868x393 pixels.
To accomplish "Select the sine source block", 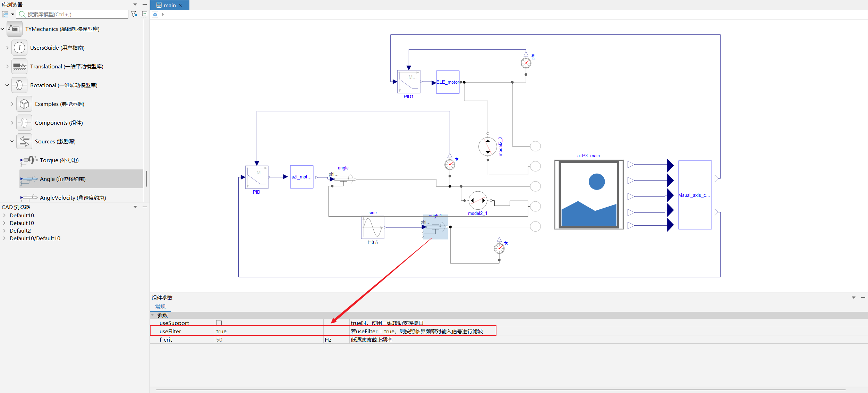I will coord(373,227).
